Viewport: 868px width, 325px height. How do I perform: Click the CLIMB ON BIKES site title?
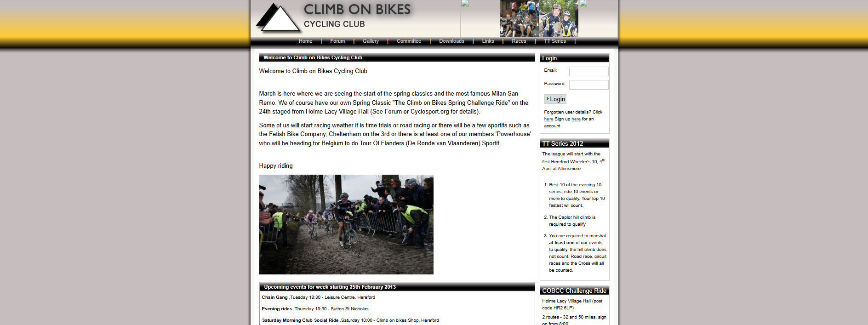[357, 9]
